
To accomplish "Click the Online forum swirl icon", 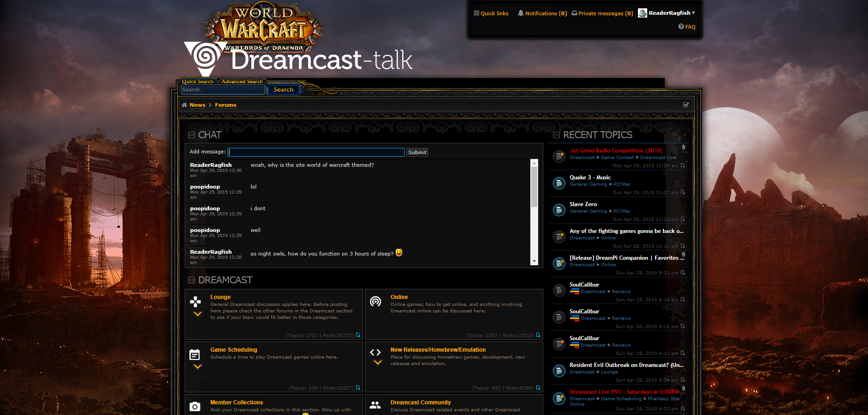I will [x=376, y=302].
